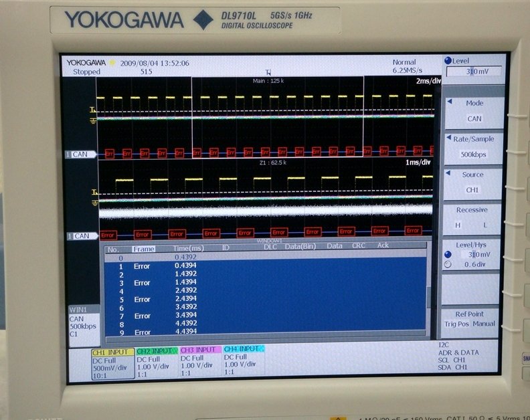Select the CH2 INPUT tab
The image size is (530, 420).
click(x=157, y=351)
